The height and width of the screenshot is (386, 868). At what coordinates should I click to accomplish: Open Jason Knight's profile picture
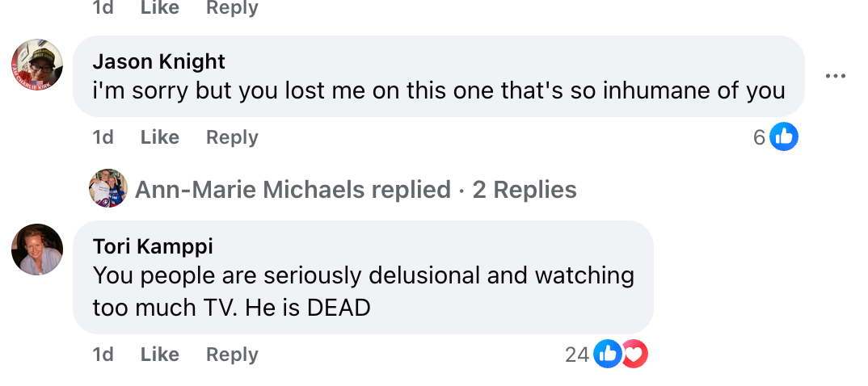click(x=37, y=64)
